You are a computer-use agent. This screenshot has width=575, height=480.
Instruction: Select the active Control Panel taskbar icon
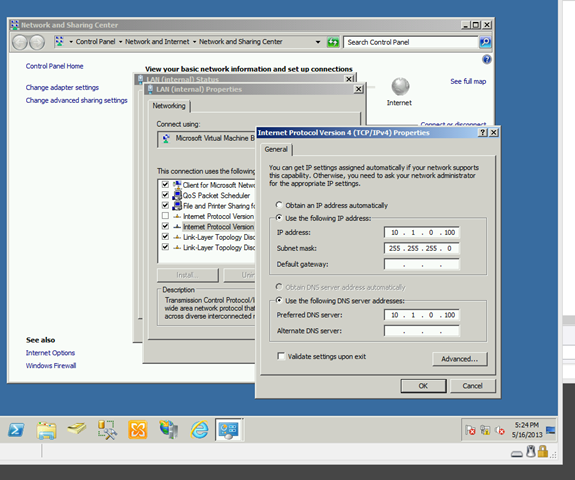229,430
